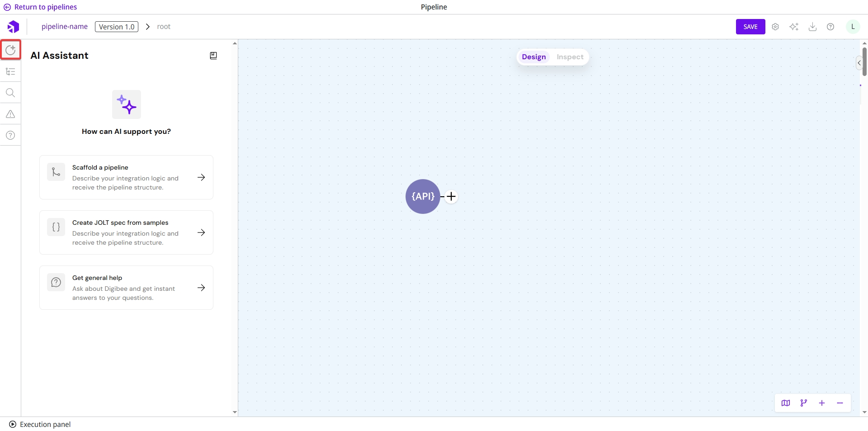Click the AI Assistant sidebar icon
Viewport: 868px width, 431px height.
click(10, 50)
